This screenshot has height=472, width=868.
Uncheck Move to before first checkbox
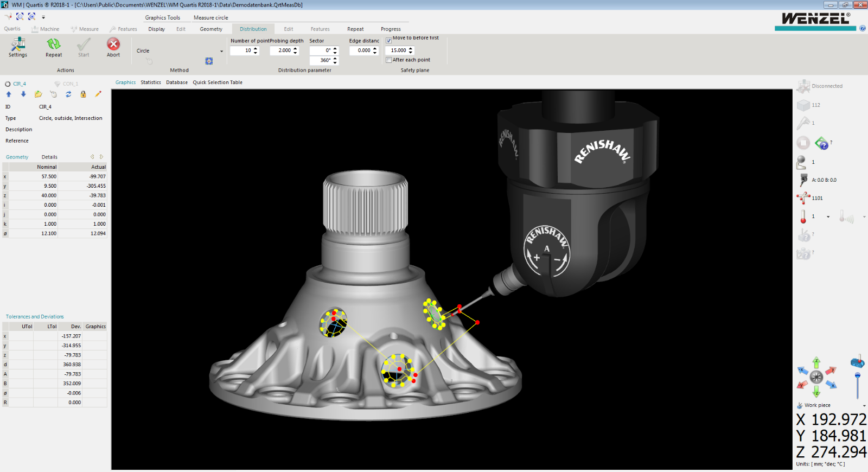[388, 41]
